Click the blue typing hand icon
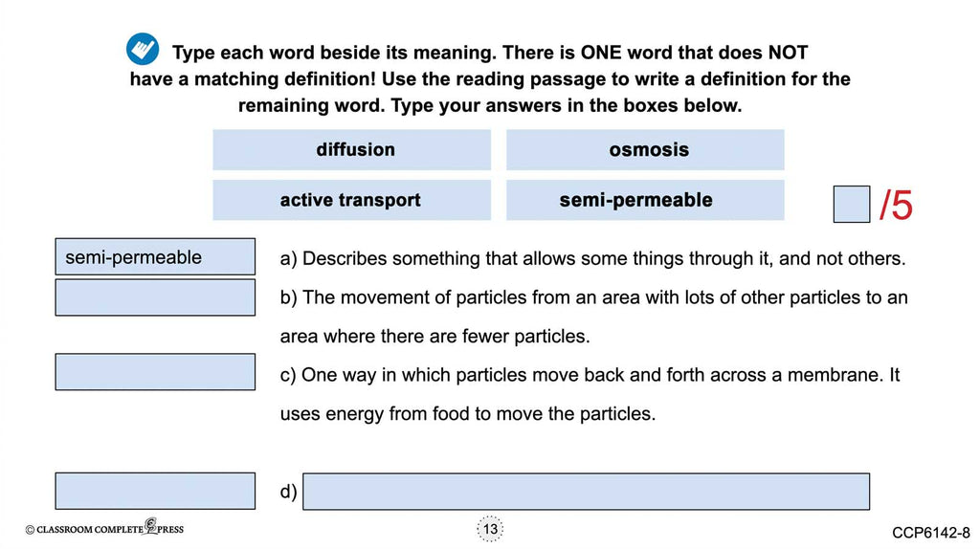 pos(143,50)
